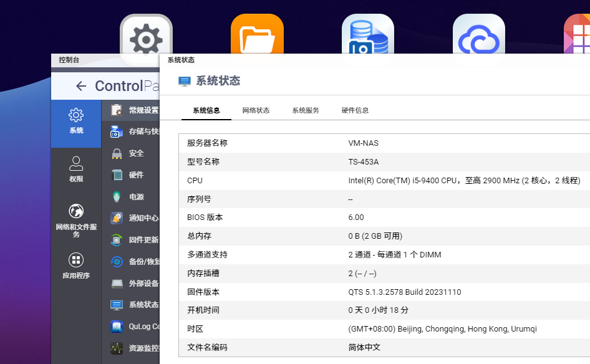
Task: Click the 时区 row label
Action: tap(195, 329)
